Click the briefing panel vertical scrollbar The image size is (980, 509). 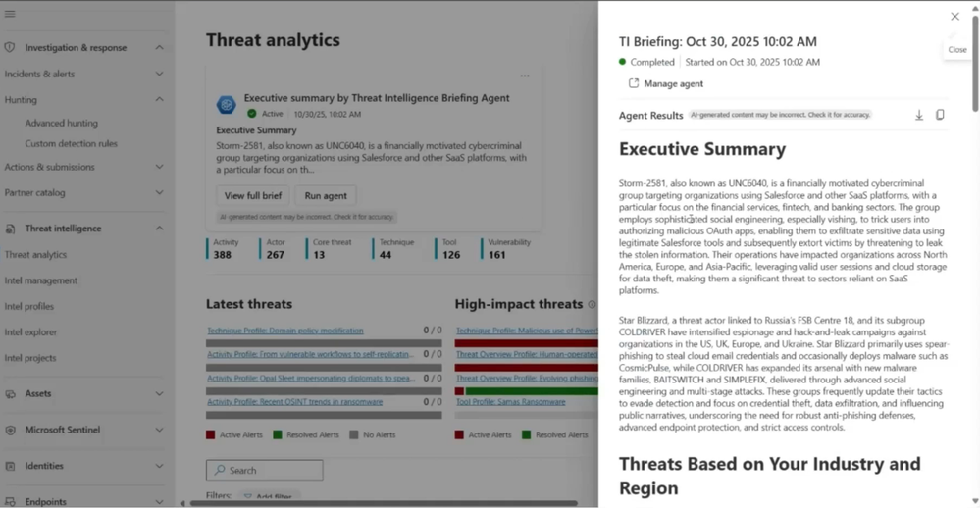coord(975,63)
